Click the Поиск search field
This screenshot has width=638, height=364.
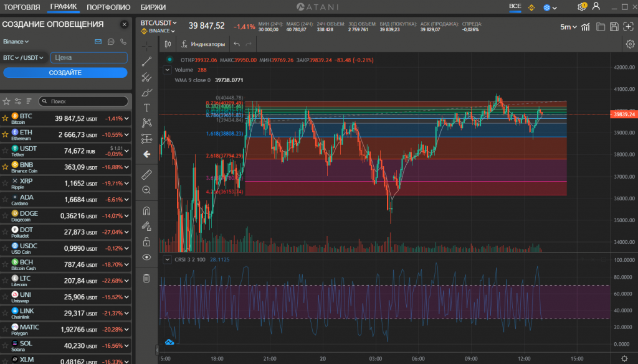coord(83,101)
